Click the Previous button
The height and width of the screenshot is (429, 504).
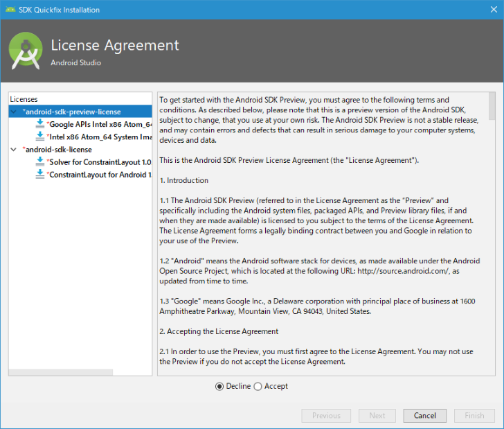click(x=326, y=415)
